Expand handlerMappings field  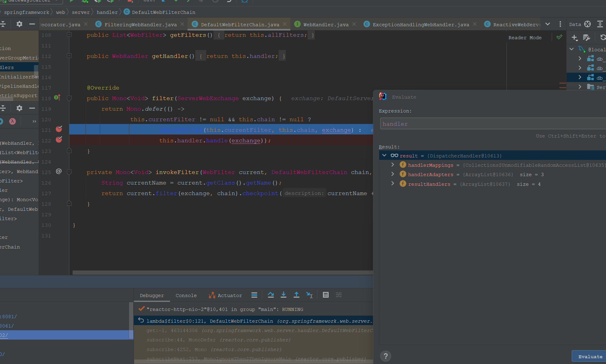coord(393,165)
